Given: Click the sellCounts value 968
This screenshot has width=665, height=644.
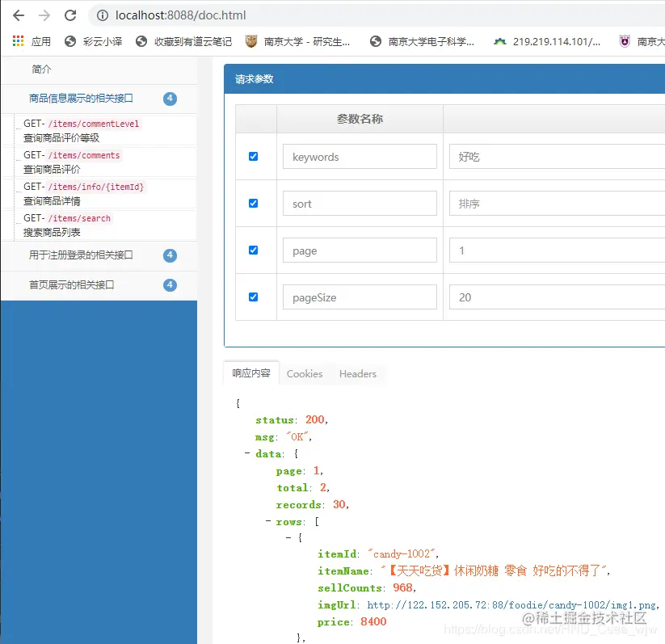Looking at the screenshot, I should (x=402, y=587).
